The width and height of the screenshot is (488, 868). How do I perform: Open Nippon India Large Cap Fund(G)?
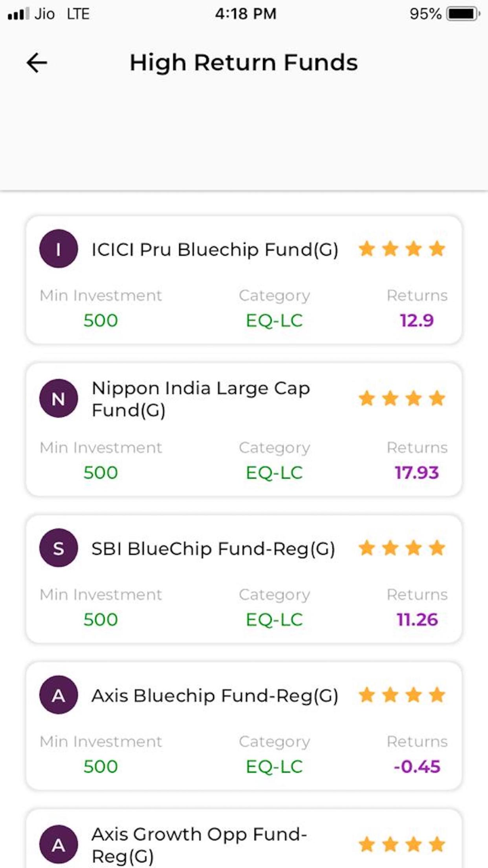tap(201, 399)
